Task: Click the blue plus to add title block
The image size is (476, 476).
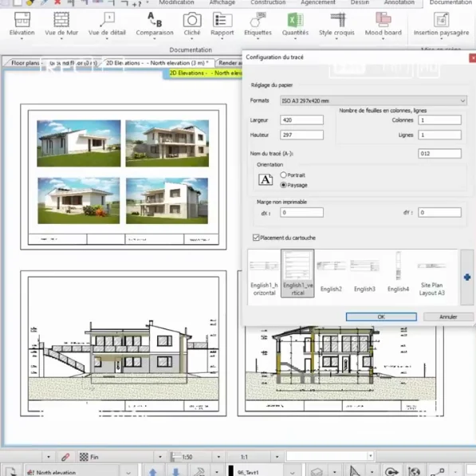Action: coord(467,277)
